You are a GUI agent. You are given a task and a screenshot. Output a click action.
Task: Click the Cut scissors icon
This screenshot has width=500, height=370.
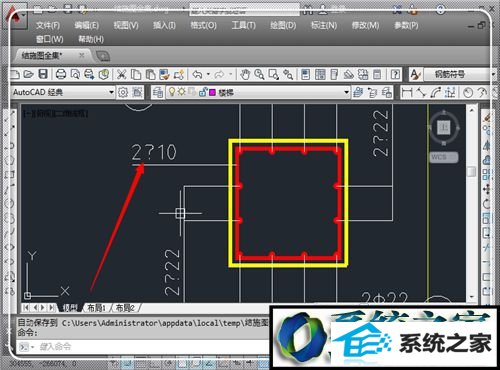click(x=121, y=74)
